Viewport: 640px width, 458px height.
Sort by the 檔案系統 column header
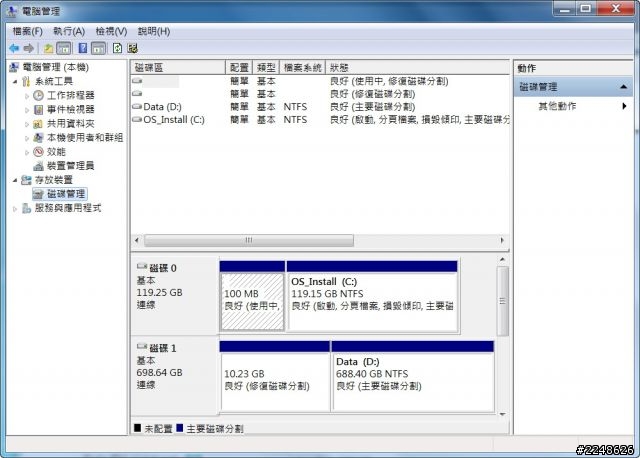click(302, 67)
